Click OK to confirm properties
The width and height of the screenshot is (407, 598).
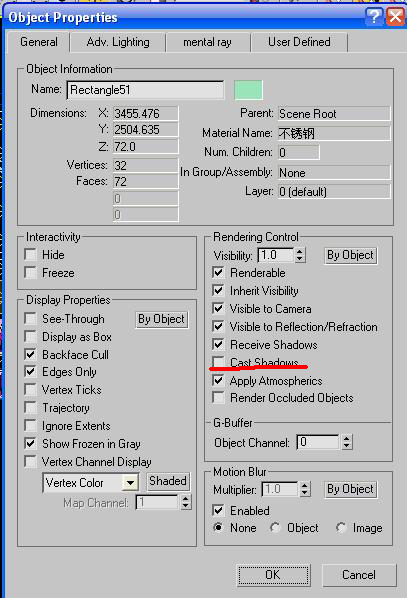pyautogui.click(x=273, y=575)
